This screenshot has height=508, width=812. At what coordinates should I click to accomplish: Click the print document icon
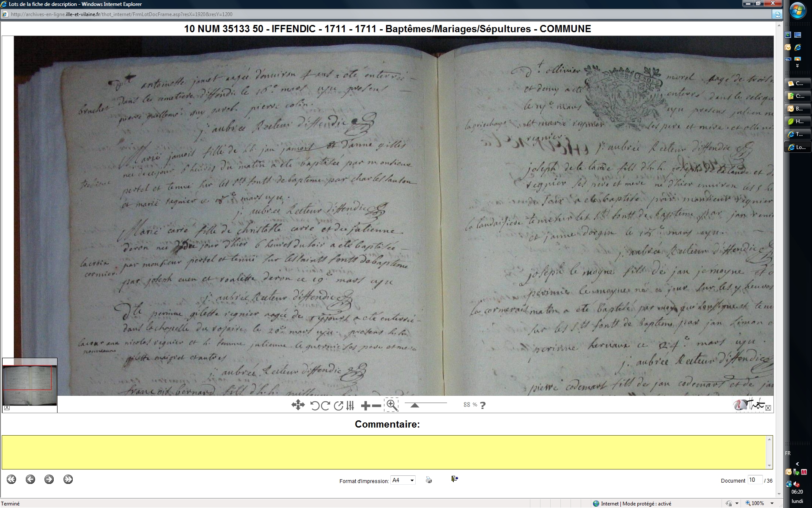428,480
